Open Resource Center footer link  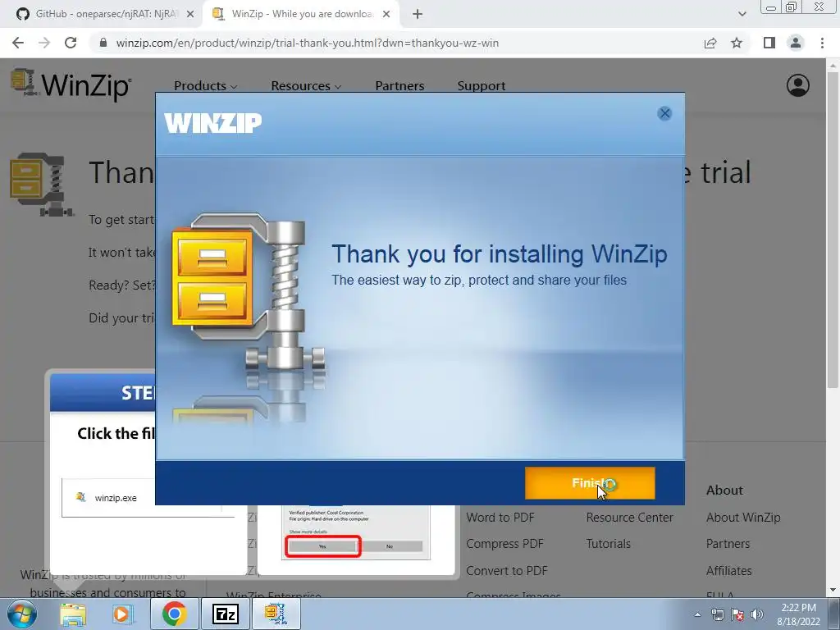[x=629, y=518]
